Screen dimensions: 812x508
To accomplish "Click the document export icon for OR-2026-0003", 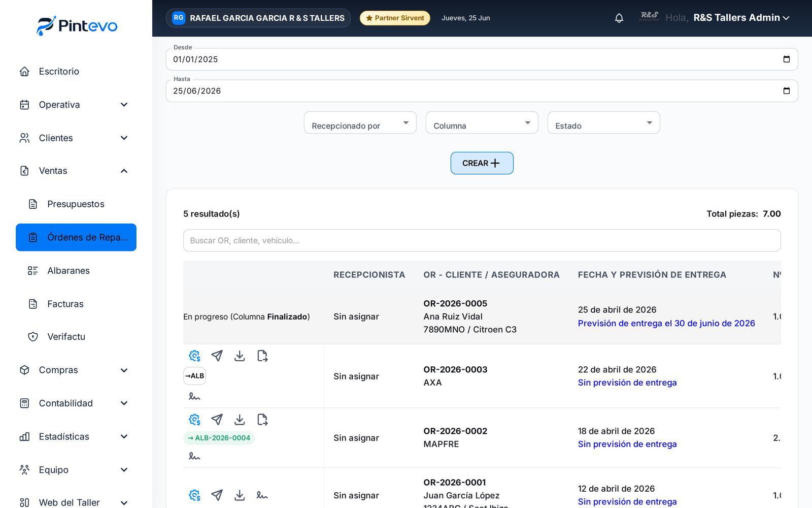I will tap(262, 356).
